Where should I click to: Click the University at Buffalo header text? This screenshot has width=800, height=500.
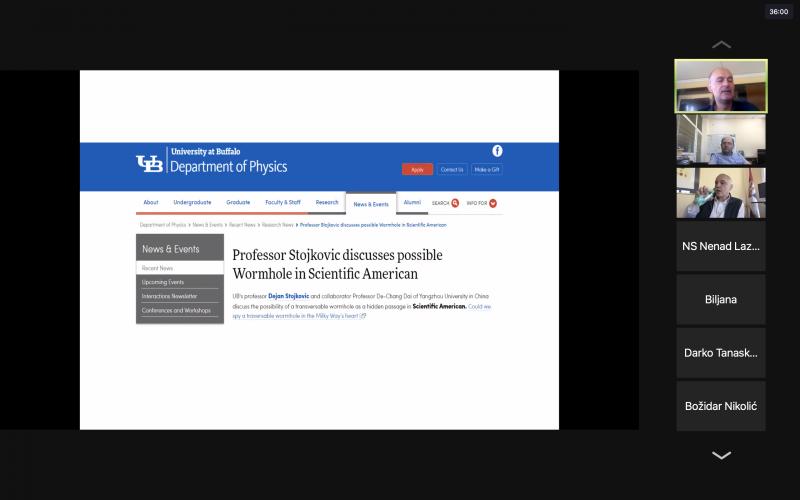pyautogui.click(x=206, y=152)
